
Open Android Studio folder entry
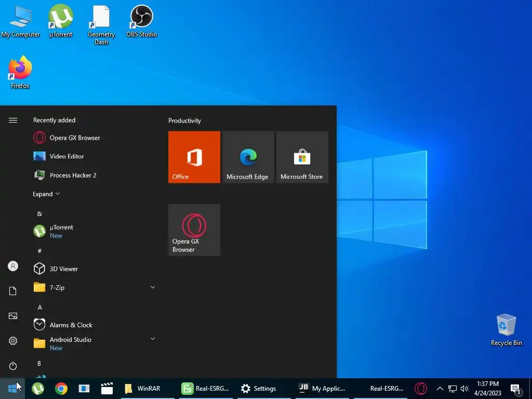95,343
